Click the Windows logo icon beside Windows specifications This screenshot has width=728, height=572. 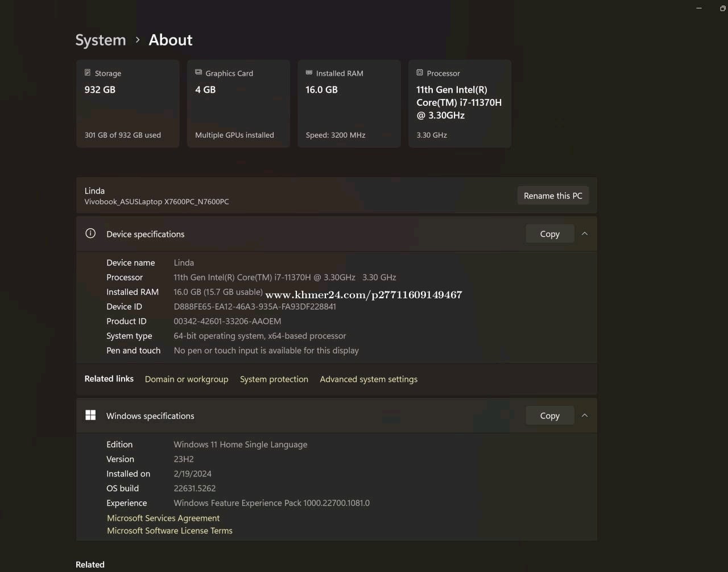tap(90, 415)
